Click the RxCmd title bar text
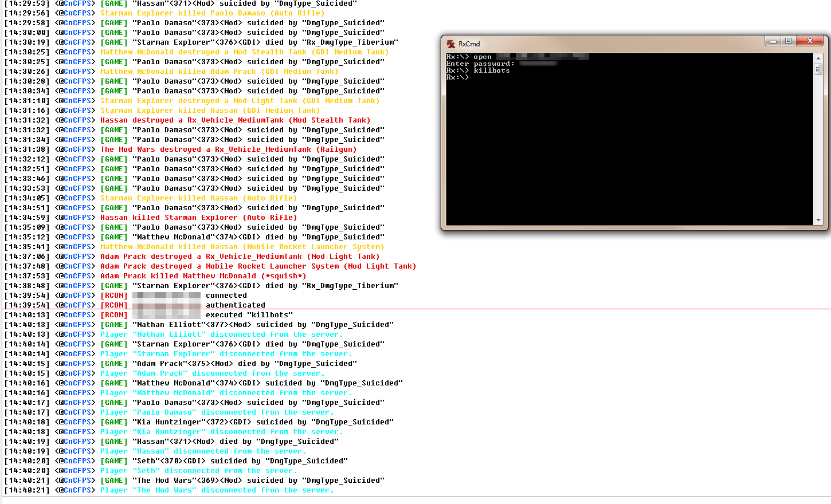 (469, 44)
